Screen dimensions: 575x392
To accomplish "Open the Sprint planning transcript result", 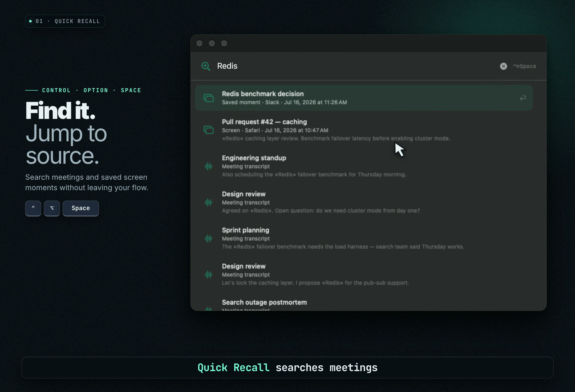I will [x=364, y=238].
